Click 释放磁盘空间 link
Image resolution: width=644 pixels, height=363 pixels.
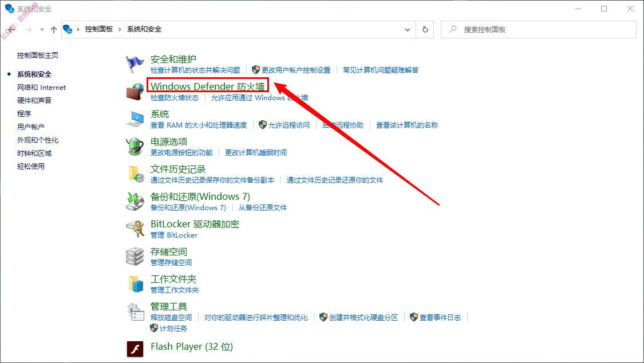pos(171,318)
